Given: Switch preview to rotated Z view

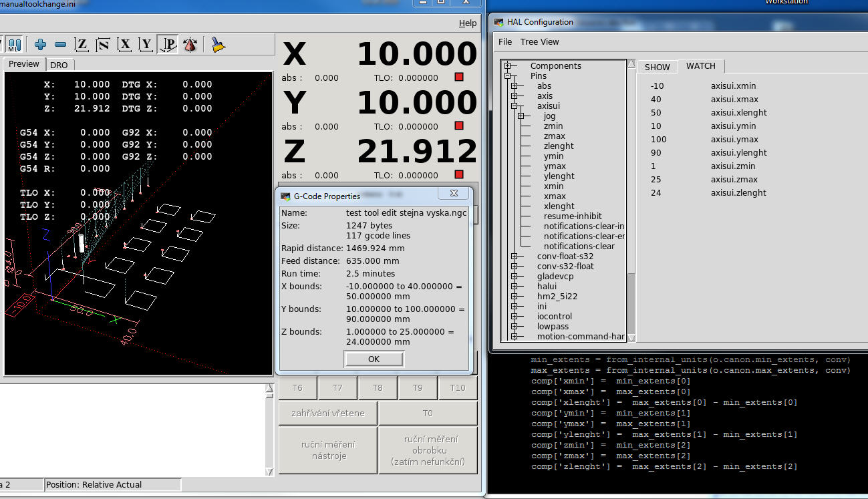Looking at the screenshot, I should click(103, 45).
